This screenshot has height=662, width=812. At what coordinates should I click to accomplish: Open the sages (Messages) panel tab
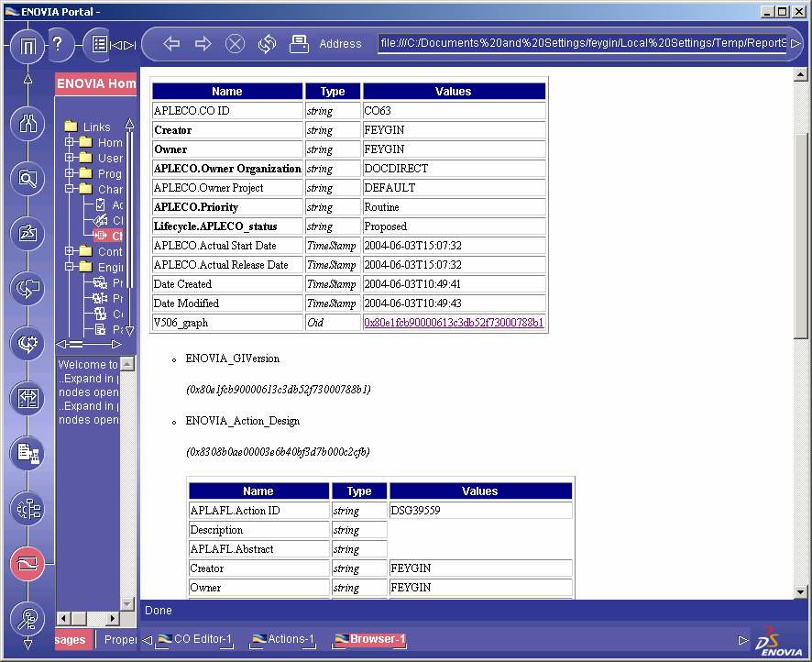[x=73, y=640]
